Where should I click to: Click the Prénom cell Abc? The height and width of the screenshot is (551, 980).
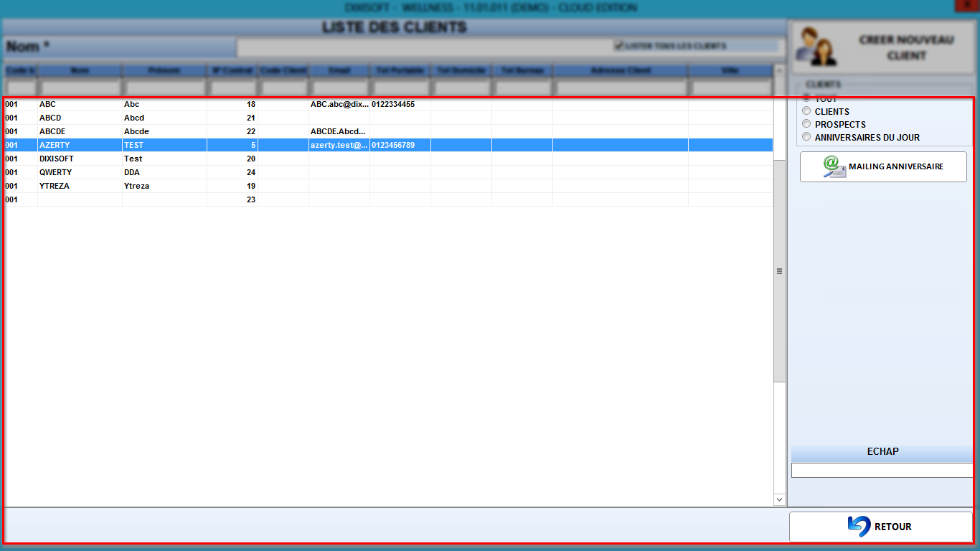point(131,104)
